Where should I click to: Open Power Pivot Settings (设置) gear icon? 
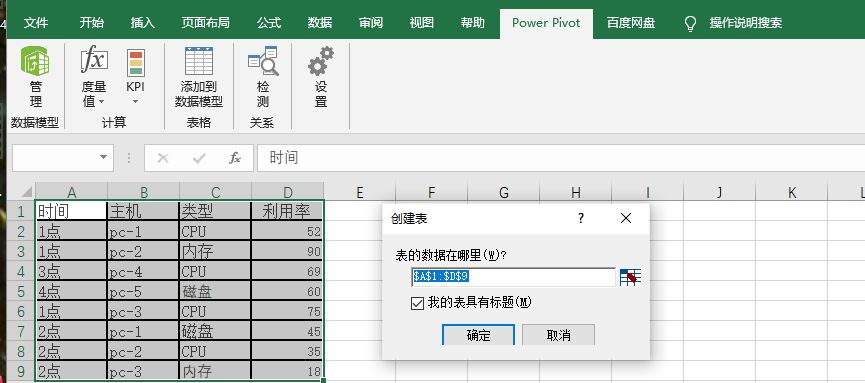point(321,61)
